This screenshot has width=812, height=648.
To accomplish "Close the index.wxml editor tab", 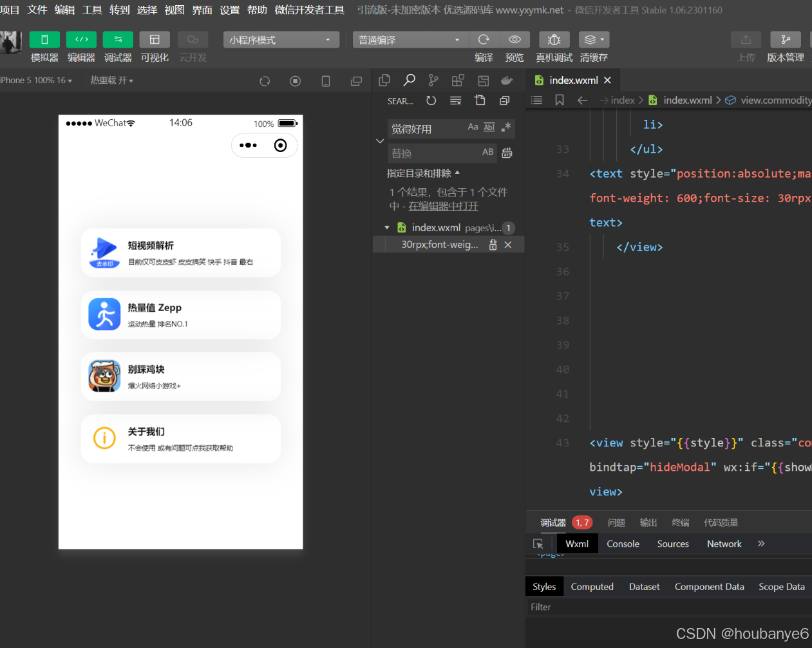I will pos(607,80).
